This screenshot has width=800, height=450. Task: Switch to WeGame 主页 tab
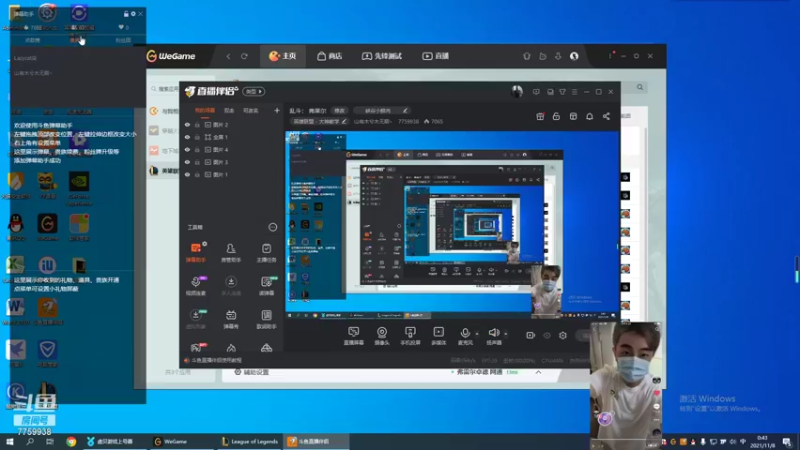[283, 56]
